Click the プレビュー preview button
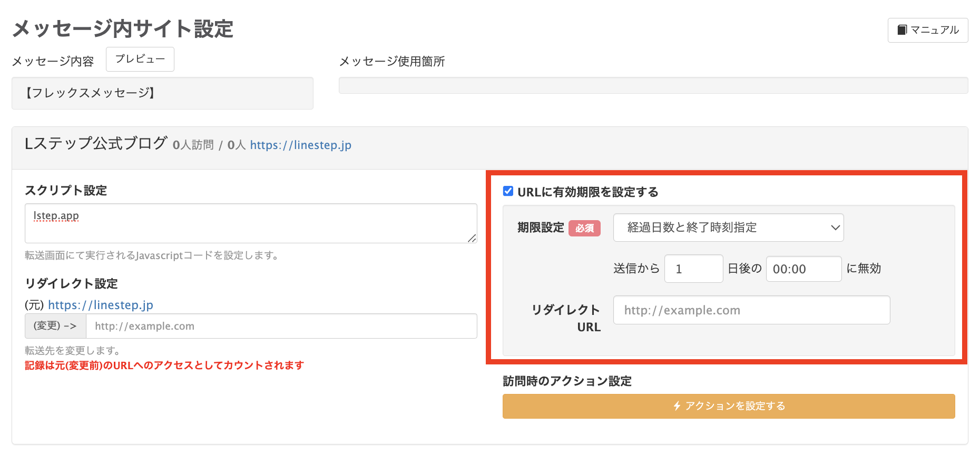This screenshot has width=980, height=455. [x=140, y=59]
